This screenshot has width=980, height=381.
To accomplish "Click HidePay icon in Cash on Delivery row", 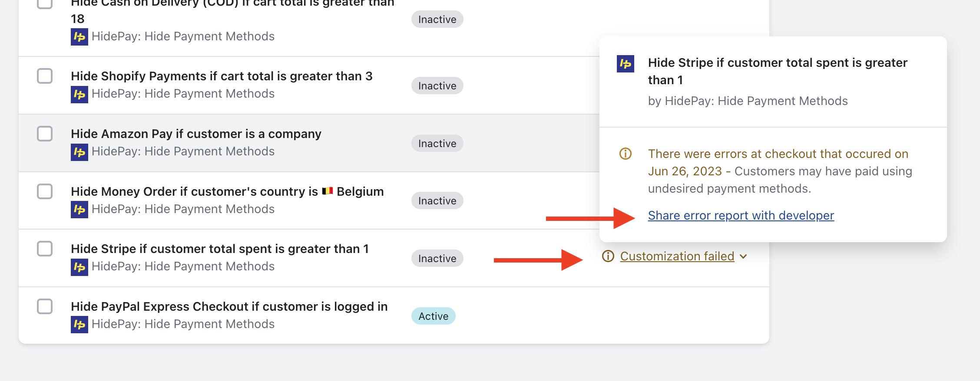I will 79,37.
